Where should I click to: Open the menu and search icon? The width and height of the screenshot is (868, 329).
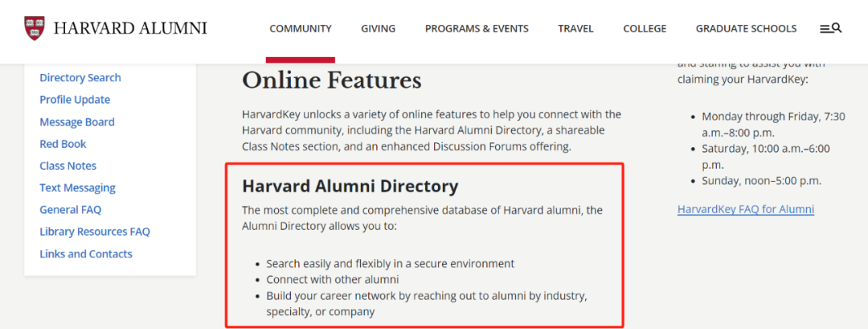pos(830,28)
